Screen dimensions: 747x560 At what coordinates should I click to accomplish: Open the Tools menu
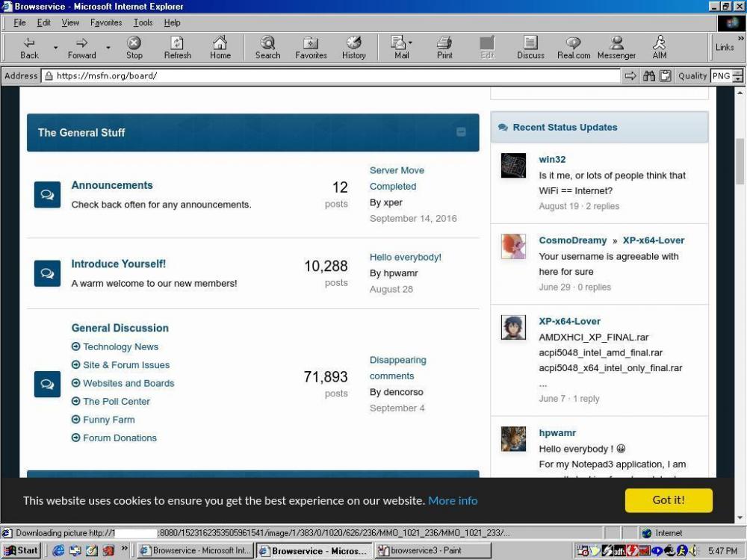tap(143, 22)
